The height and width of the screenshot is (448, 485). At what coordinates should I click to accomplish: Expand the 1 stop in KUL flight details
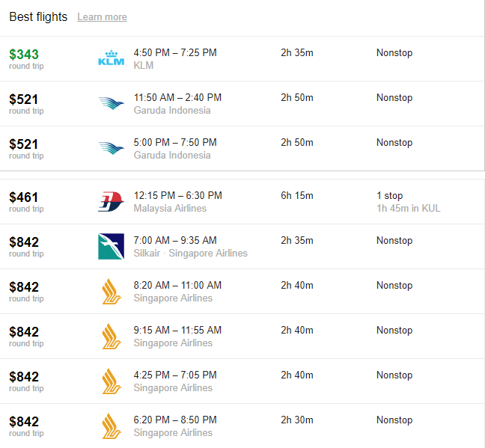409,202
